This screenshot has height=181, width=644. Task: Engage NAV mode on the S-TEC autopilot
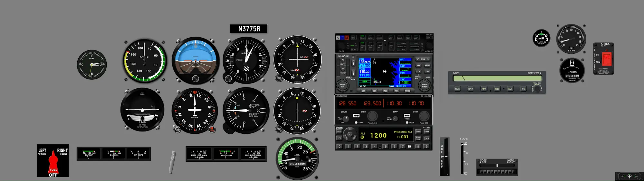[x=471, y=89]
